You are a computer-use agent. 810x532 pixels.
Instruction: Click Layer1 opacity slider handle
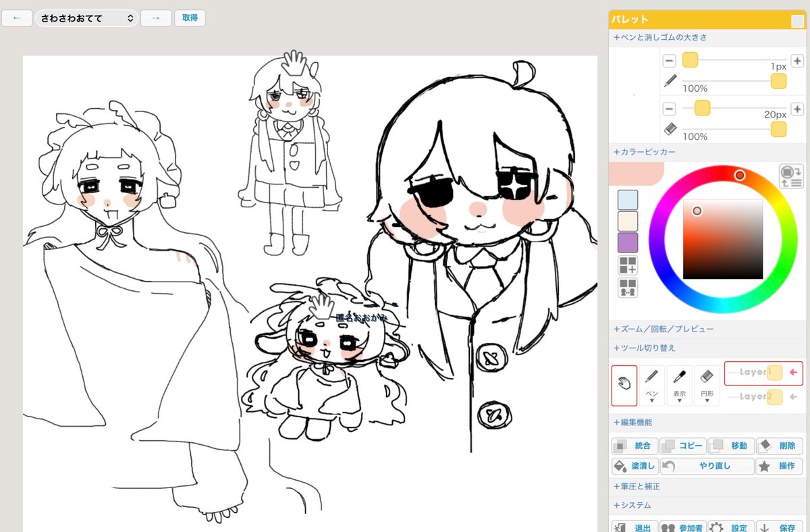tap(775, 373)
